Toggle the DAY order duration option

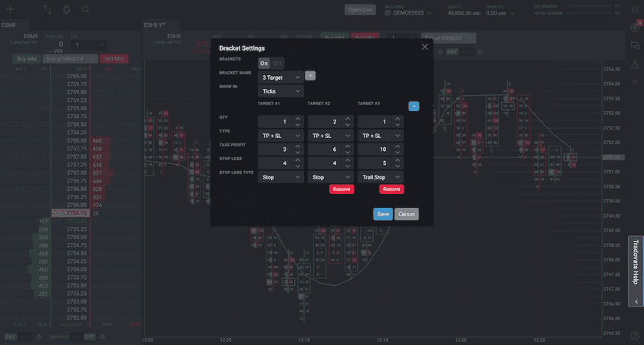[12, 337]
